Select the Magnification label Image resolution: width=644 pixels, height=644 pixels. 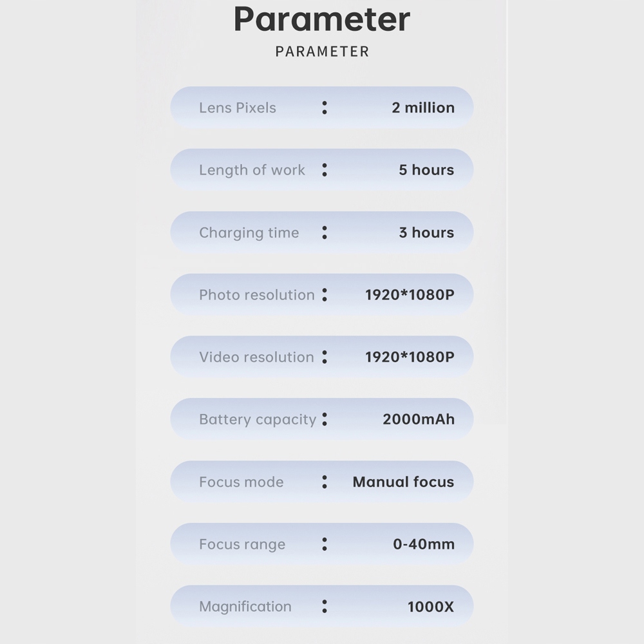(245, 607)
